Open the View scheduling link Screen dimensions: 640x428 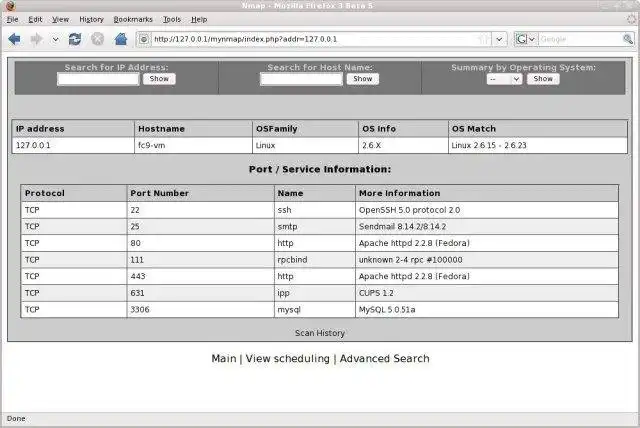(x=287, y=358)
